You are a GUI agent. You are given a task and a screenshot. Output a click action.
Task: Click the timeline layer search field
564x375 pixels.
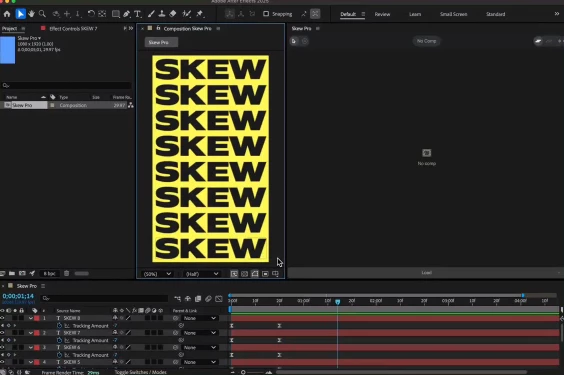pos(105,298)
